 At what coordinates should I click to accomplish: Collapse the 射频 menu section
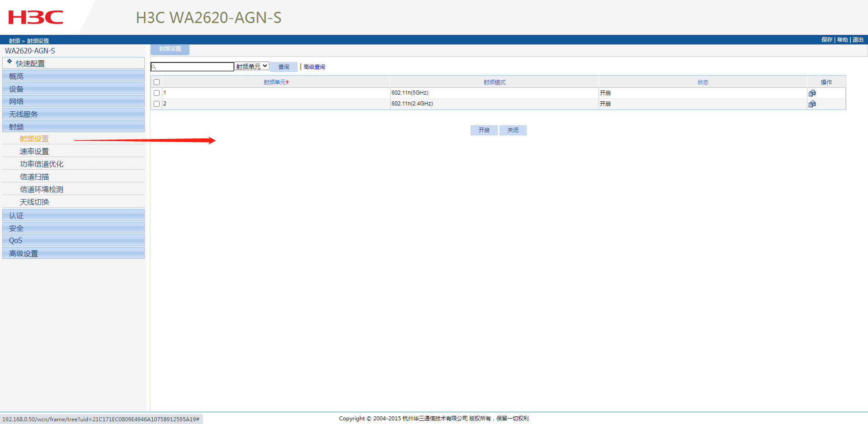73,127
